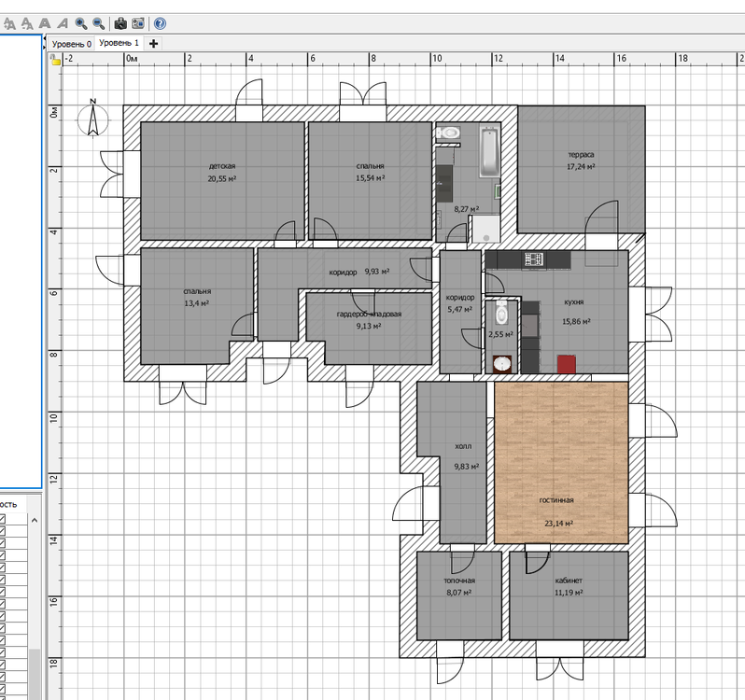
Task: Switch to Уровень 0 tab
Action: coord(71,44)
